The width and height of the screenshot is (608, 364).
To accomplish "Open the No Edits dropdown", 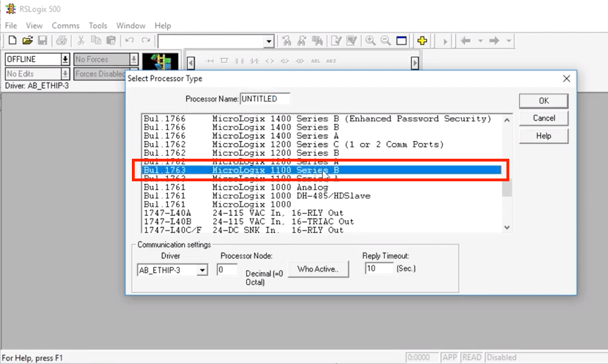I will [65, 73].
